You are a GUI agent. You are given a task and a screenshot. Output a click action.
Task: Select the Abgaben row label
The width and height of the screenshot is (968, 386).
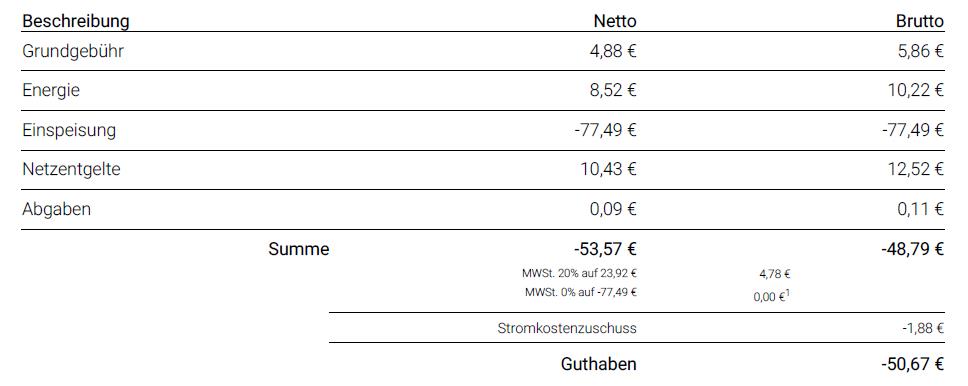(x=57, y=209)
